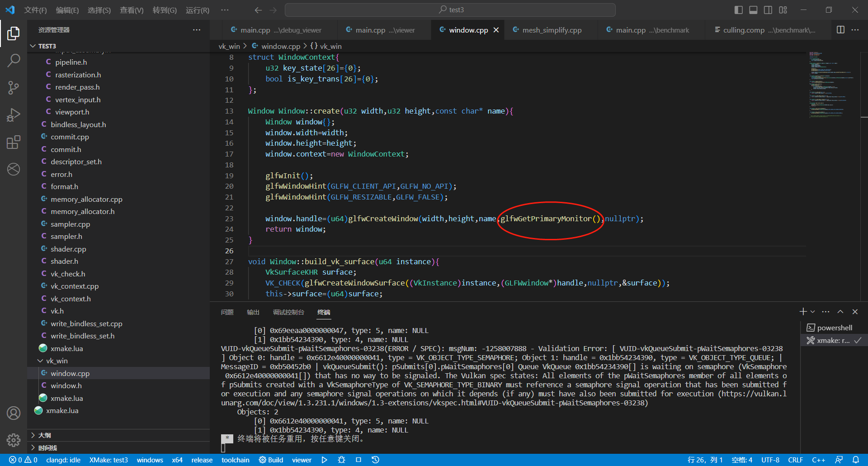Screen dimensions: 868x466
Task: Open the terminal launch profile dropdown
Action: coord(812,311)
